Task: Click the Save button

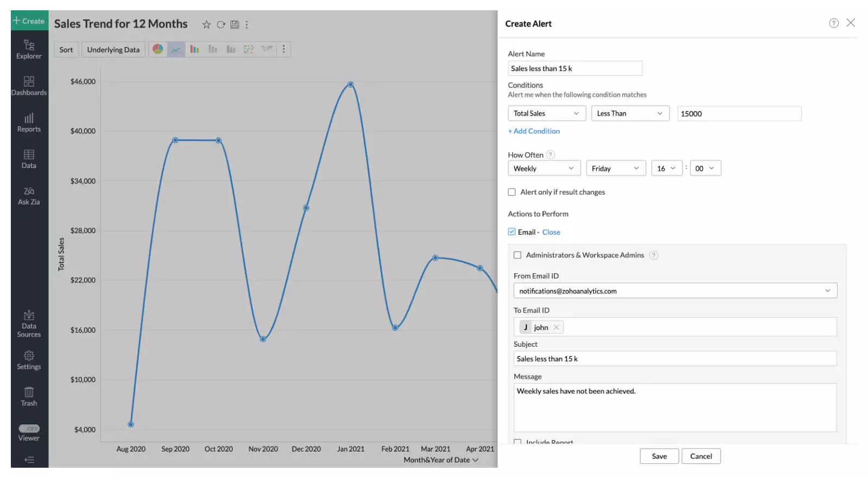Action: pyautogui.click(x=659, y=456)
